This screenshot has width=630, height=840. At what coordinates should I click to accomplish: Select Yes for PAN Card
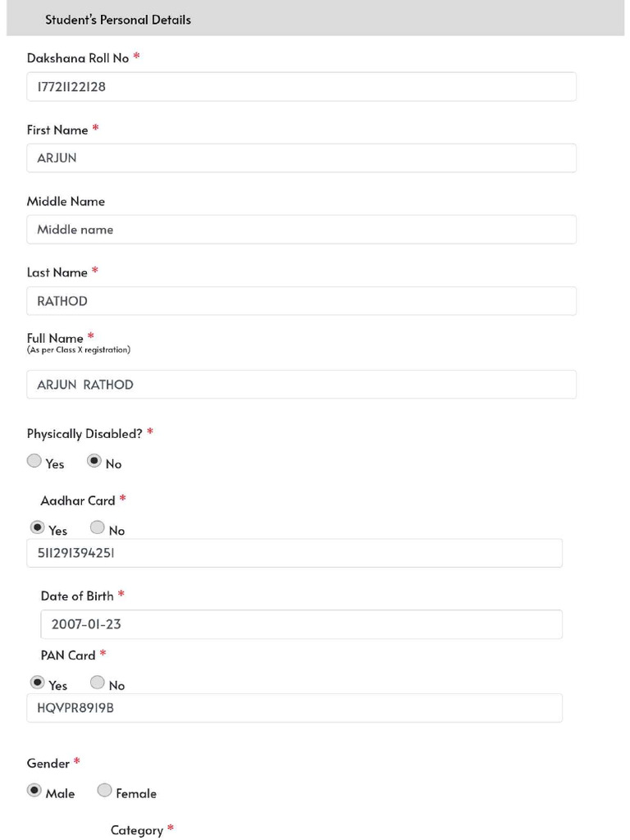click(x=38, y=682)
